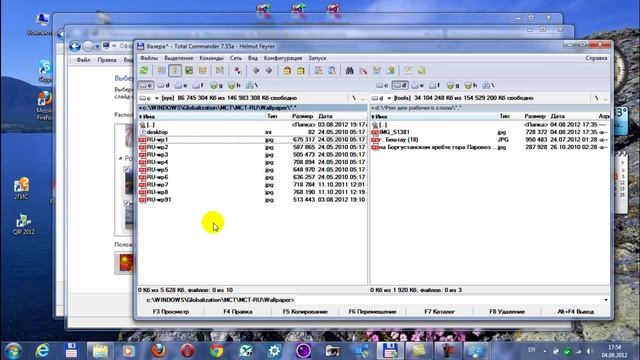Screen dimensions: 640x360
Task: Switch left panel to drive d button
Action: (x=163, y=85)
